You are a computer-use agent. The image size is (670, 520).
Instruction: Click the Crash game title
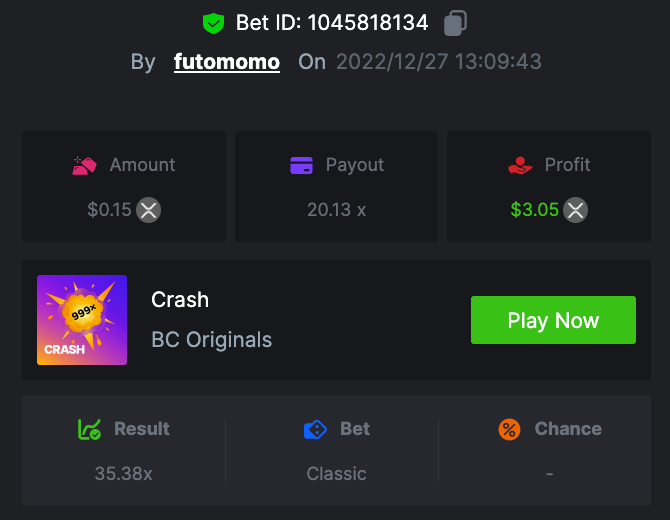tap(180, 299)
